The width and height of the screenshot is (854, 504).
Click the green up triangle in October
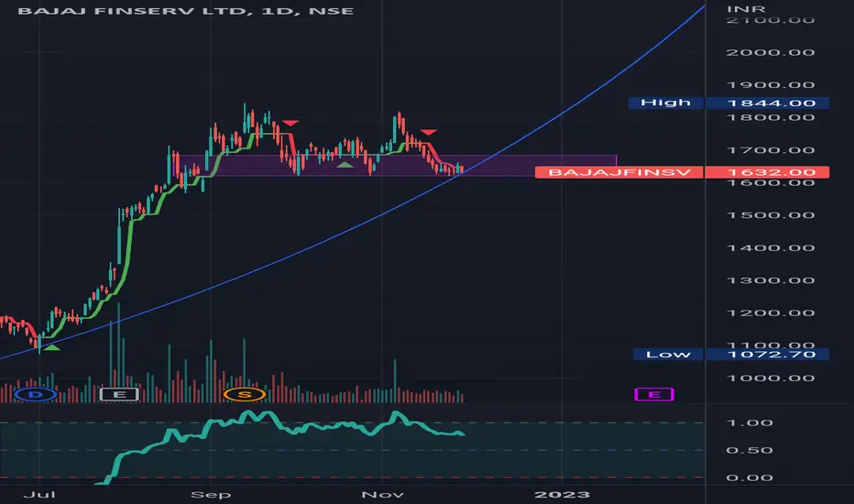pos(345,165)
